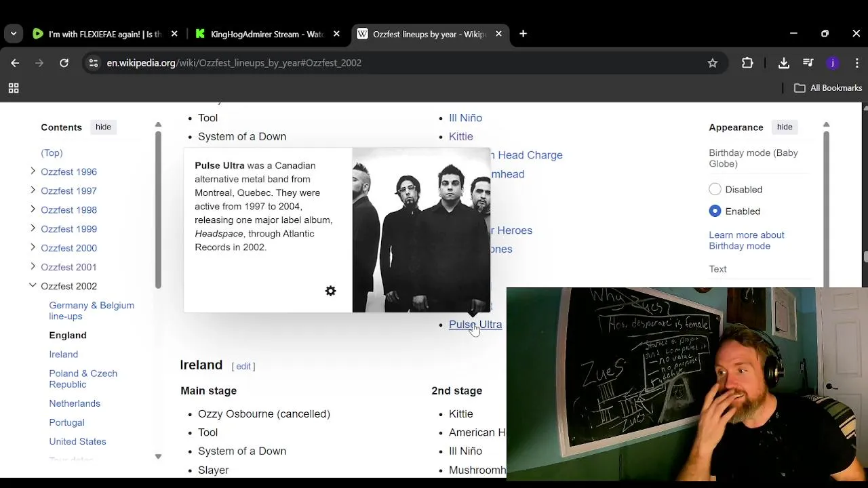Open the Pulse Ultra link

point(475,324)
